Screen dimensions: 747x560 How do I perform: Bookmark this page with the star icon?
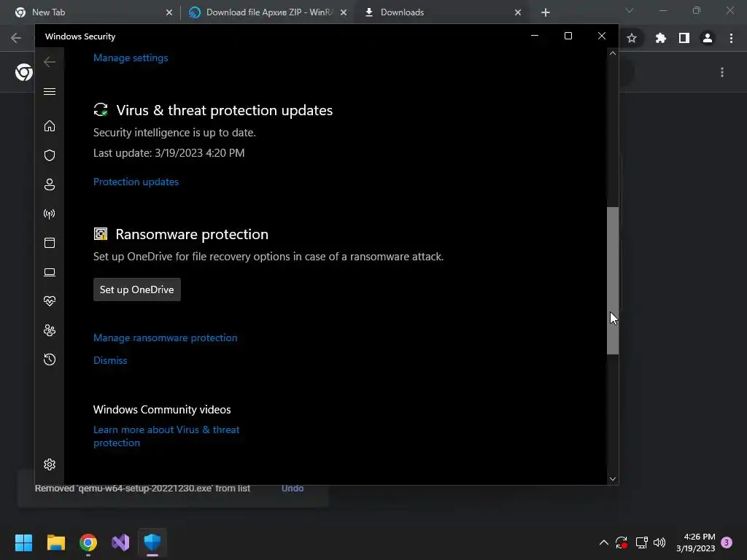[632, 38]
